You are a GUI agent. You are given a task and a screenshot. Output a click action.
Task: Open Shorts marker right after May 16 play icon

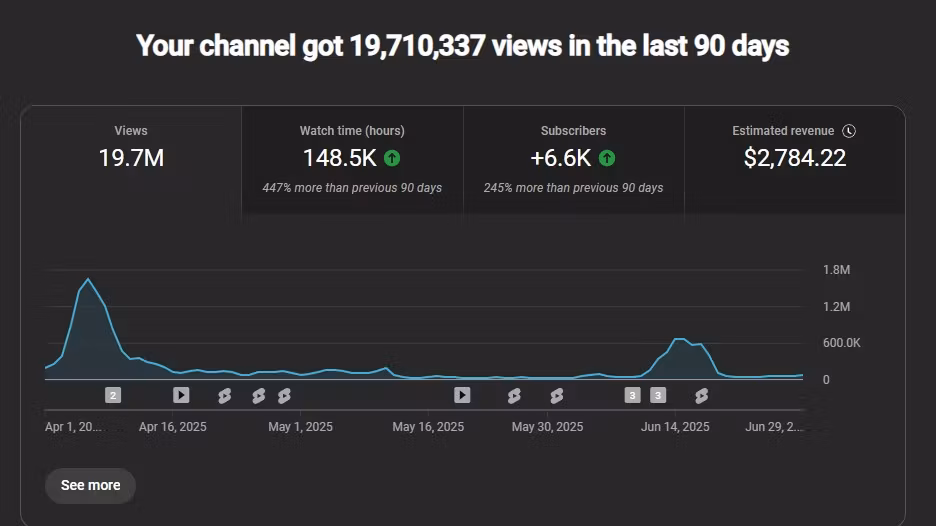click(514, 396)
